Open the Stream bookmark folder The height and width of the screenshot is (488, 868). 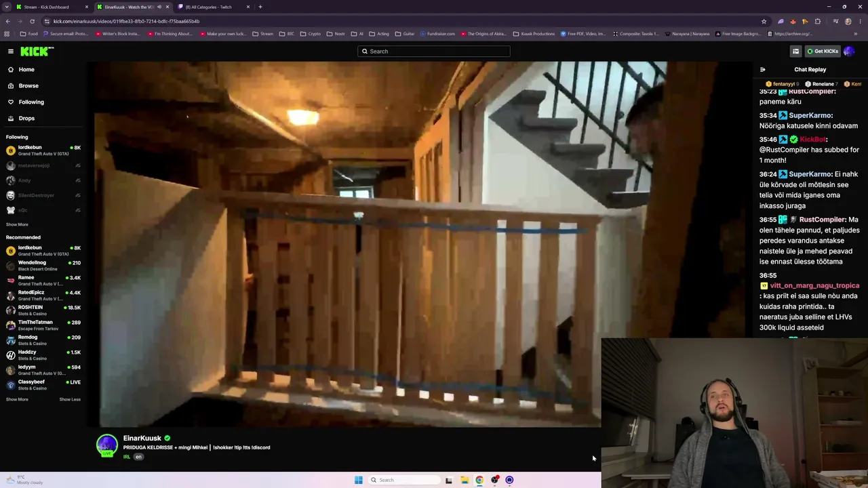(x=262, y=34)
